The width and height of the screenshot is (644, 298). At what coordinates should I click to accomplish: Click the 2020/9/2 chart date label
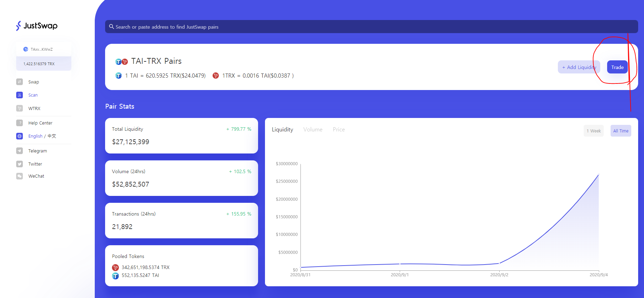pyautogui.click(x=499, y=275)
